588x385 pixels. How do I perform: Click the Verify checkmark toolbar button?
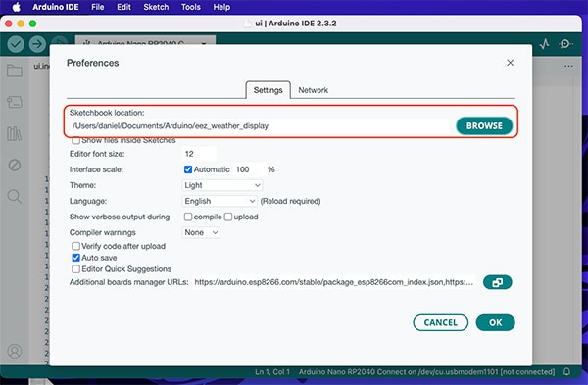(x=16, y=44)
